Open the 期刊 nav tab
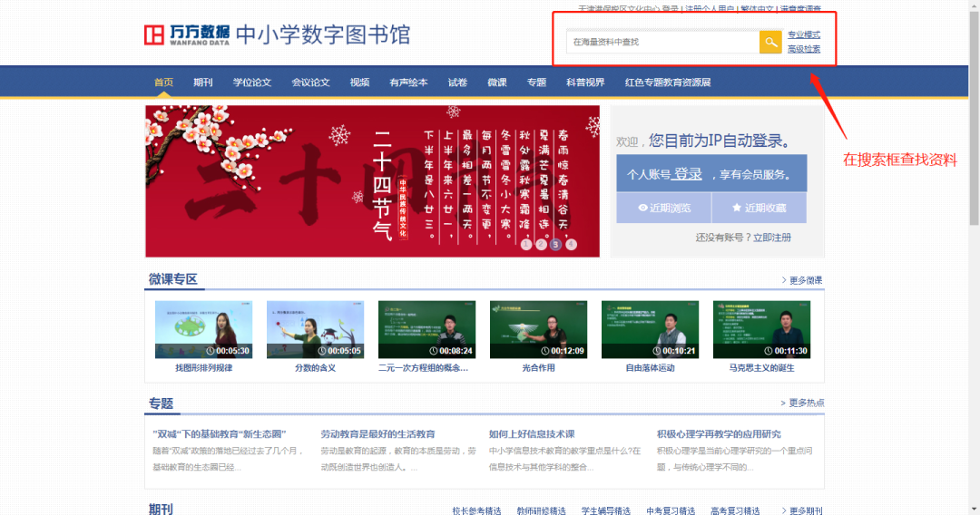Viewport: 980px width, 515px height. coord(203,82)
